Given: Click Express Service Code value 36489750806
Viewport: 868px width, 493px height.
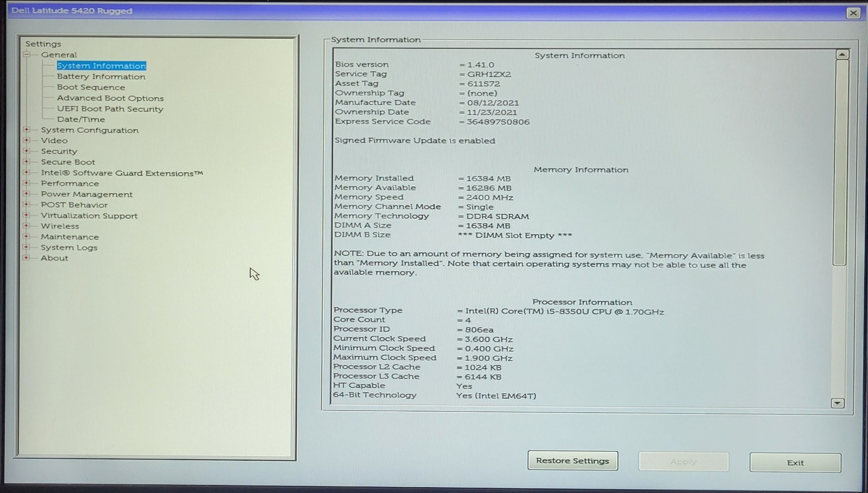Looking at the screenshot, I should point(498,122).
